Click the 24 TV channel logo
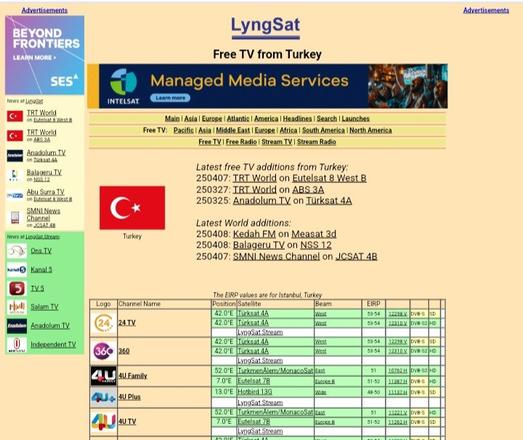523x440 pixels. click(103, 323)
